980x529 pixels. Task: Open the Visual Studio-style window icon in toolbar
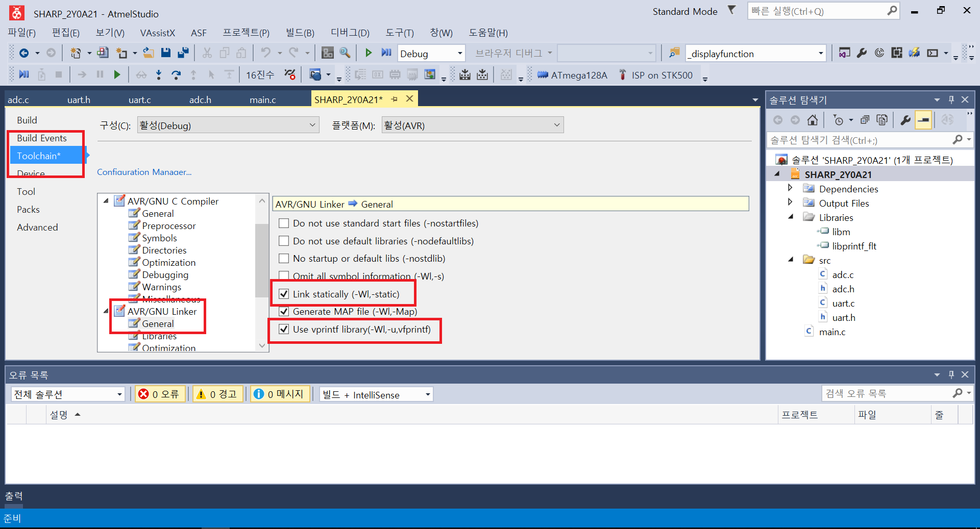(x=845, y=53)
